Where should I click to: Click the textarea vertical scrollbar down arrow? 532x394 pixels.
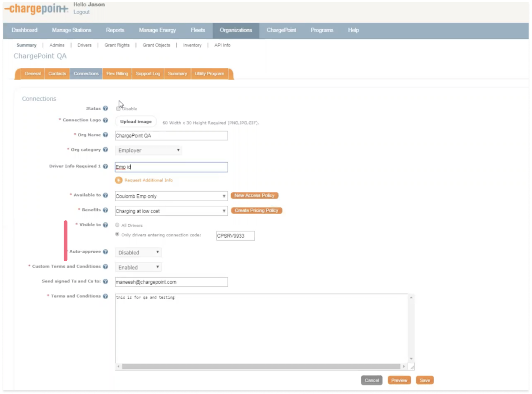click(411, 359)
